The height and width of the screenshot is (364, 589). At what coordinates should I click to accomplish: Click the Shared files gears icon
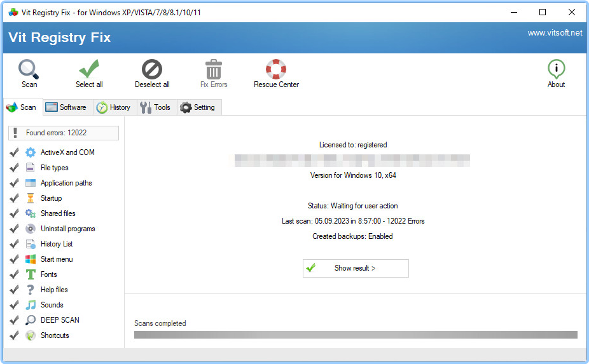click(x=31, y=213)
